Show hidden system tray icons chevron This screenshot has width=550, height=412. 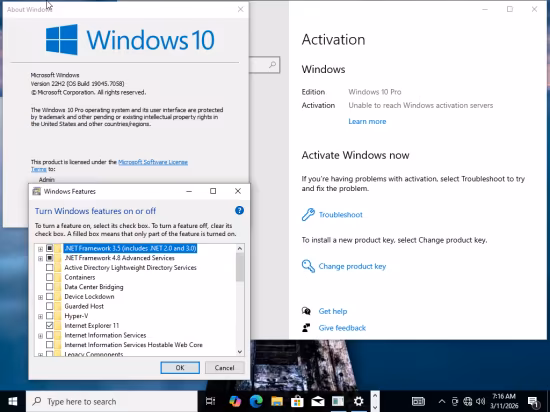click(442, 401)
